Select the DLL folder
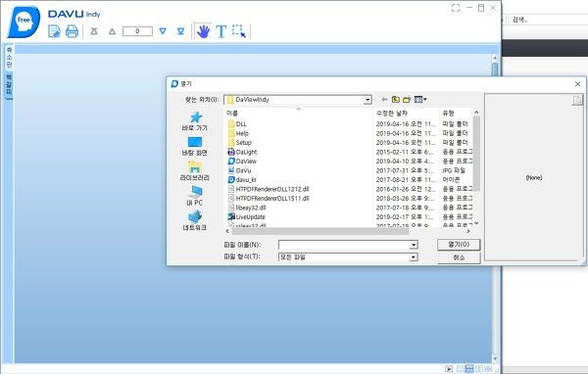This screenshot has height=374, width=588. (x=237, y=124)
